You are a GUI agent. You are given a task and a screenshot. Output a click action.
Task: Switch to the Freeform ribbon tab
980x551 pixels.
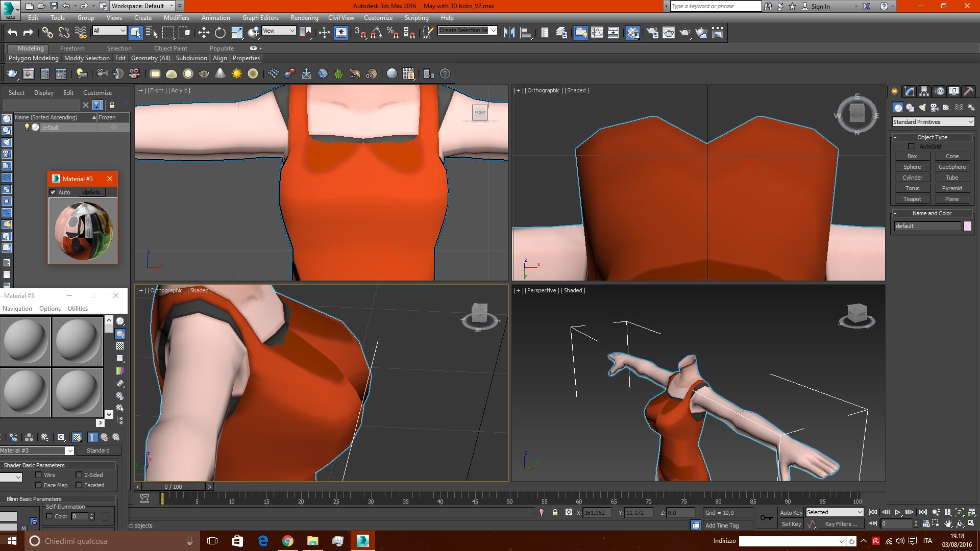point(72,48)
